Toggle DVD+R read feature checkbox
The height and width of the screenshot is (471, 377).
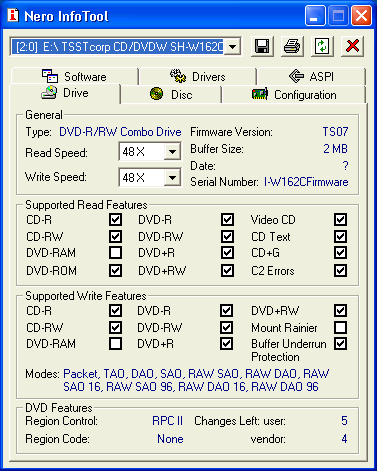click(227, 253)
